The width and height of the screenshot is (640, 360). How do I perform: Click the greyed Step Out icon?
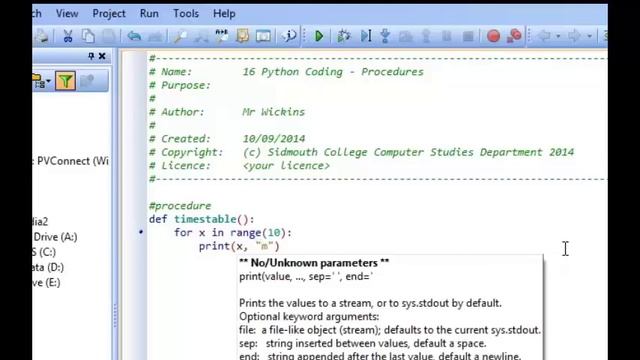[x=426, y=36]
